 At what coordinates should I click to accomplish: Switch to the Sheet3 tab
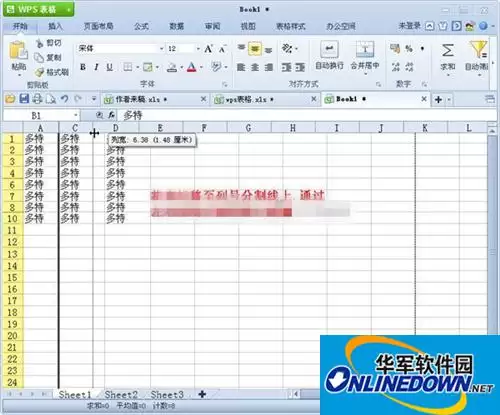[x=167, y=395]
